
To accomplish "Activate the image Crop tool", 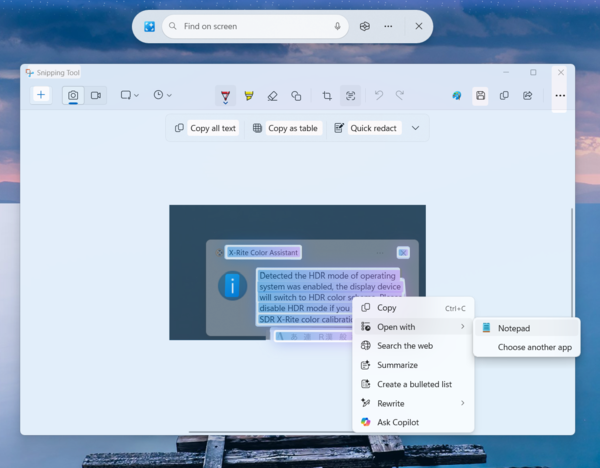I will (x=327, y=96).
